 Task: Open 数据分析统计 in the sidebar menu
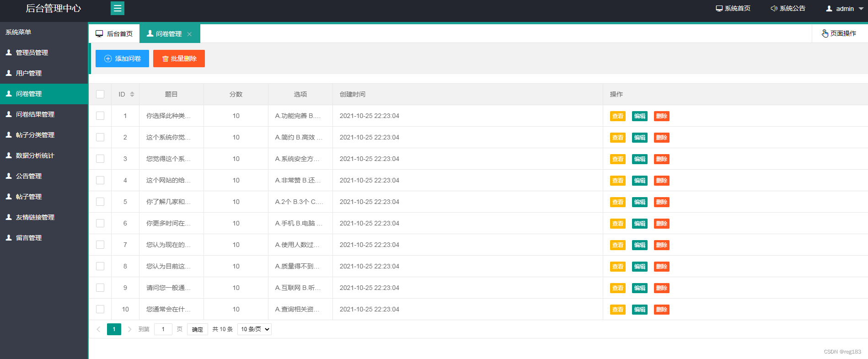click(44, 155)
